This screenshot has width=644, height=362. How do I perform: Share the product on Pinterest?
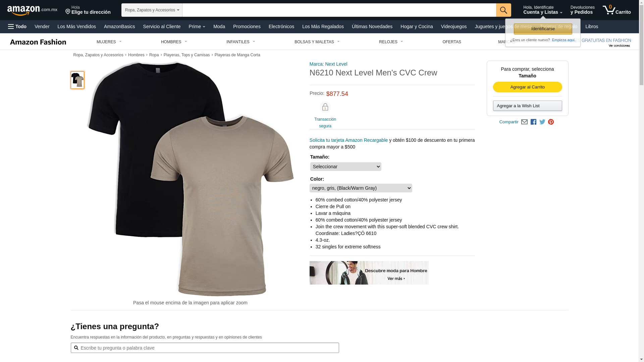tap(551, 122)
